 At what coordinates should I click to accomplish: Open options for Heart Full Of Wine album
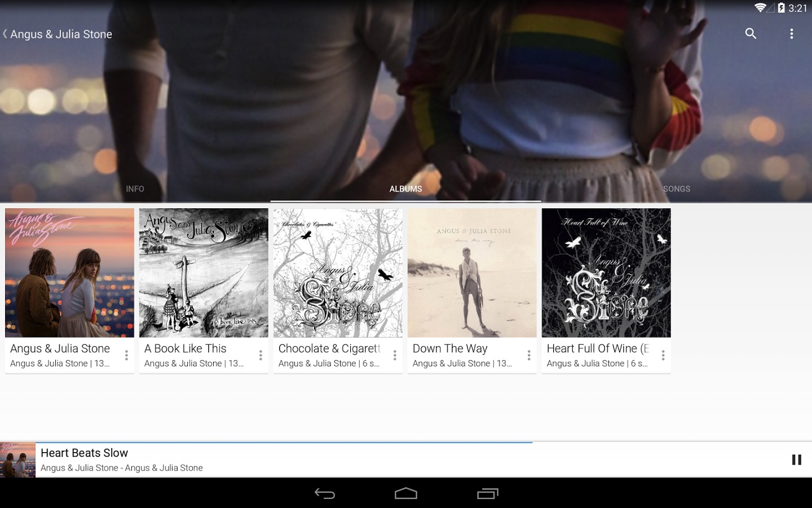[x=663, y=355]
